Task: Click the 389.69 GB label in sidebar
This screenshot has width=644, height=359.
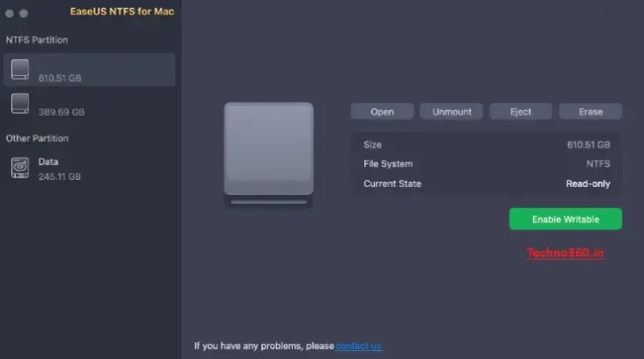Action: pos(61,113)
